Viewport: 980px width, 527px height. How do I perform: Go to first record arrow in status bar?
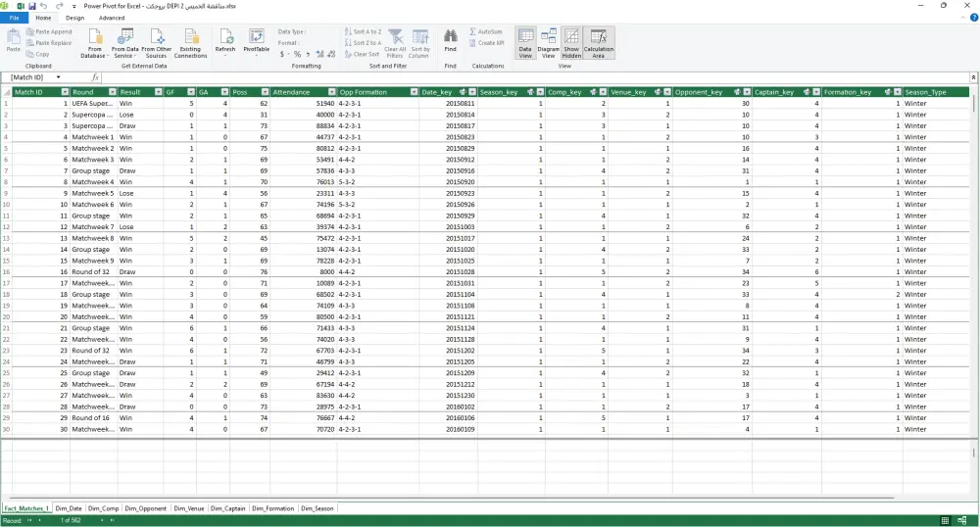click(x=29, y=521)
